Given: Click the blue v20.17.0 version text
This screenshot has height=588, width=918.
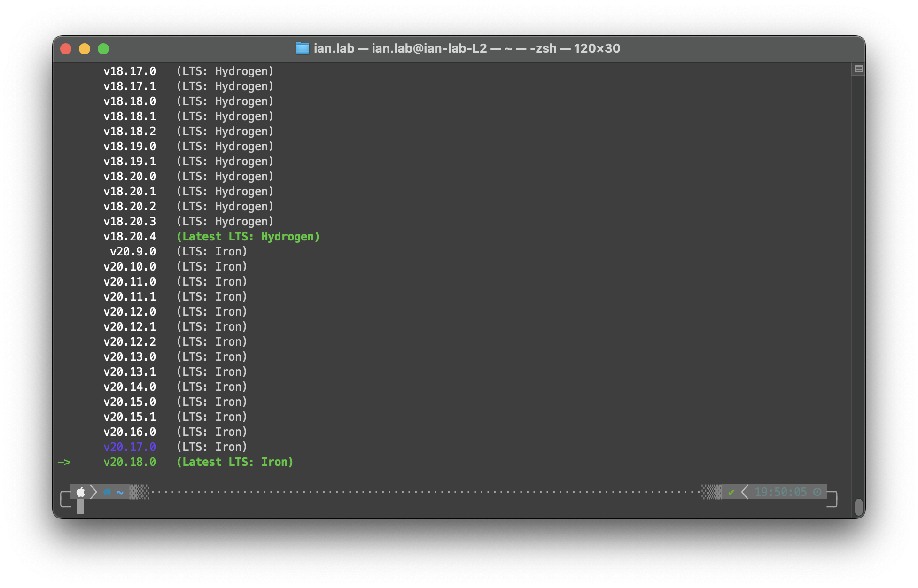Looking at the screenshot, I should point(130,447).
